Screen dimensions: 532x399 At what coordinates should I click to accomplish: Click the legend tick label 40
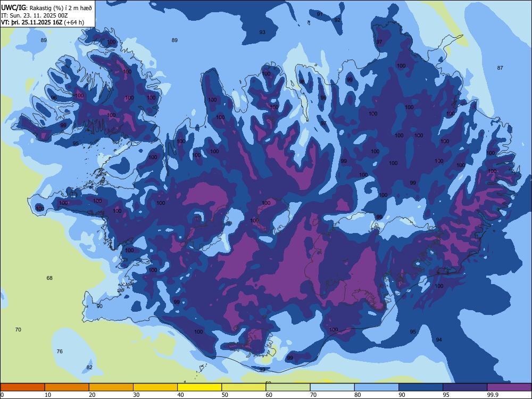(181, 395)
